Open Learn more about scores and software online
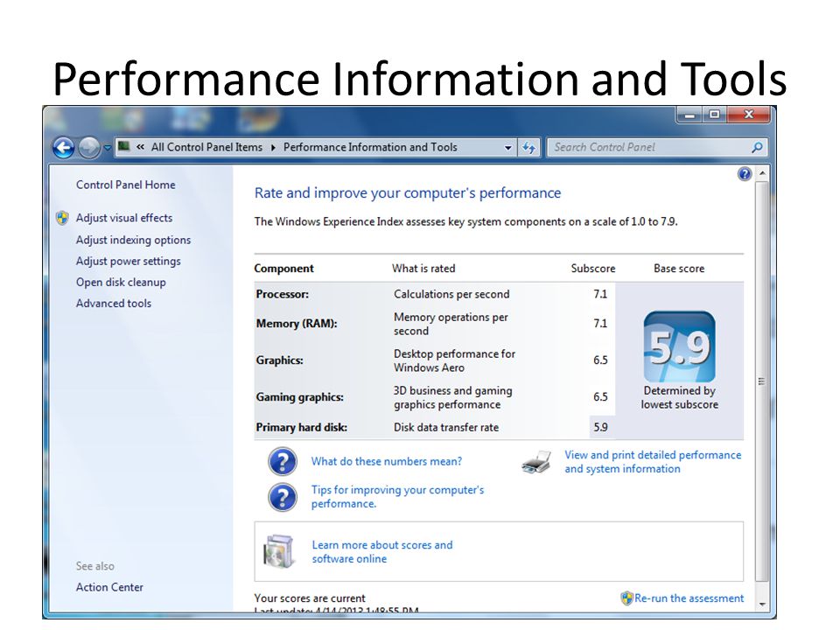The height and width of the screenshot is (630, 840). pos(382,552)
